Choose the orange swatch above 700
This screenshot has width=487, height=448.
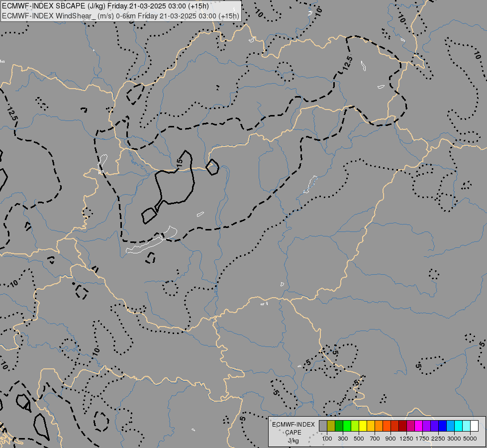tap(379, 426)
